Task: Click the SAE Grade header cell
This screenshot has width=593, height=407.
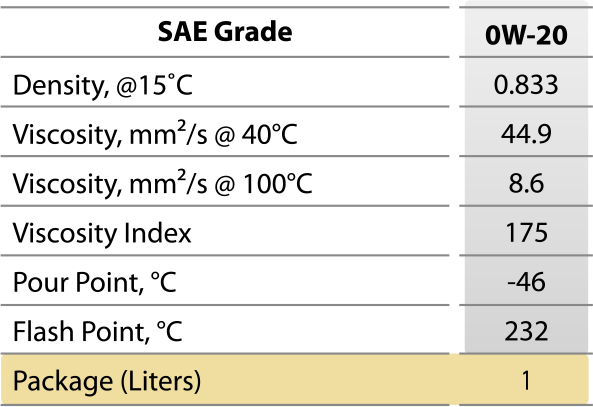Action: click(x=225, y=32)
